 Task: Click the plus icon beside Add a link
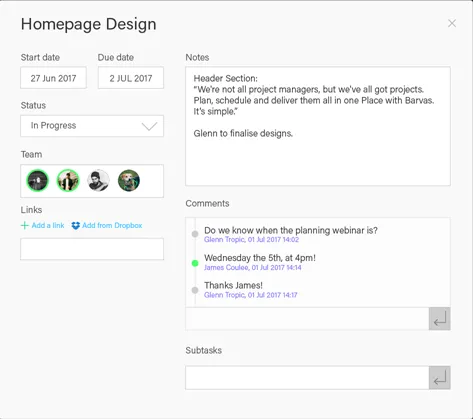24,226
